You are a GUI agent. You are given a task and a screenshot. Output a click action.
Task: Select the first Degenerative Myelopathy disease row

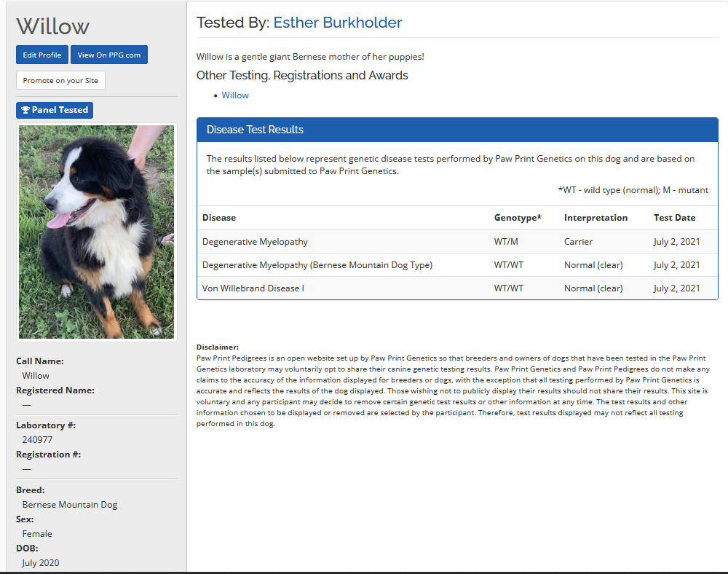(255, 242)
